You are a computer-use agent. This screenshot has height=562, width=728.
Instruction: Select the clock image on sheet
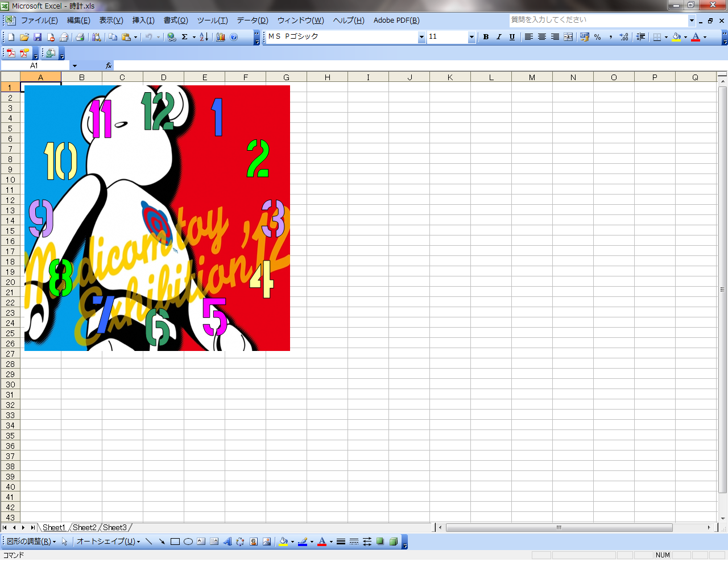click(157, 218)
